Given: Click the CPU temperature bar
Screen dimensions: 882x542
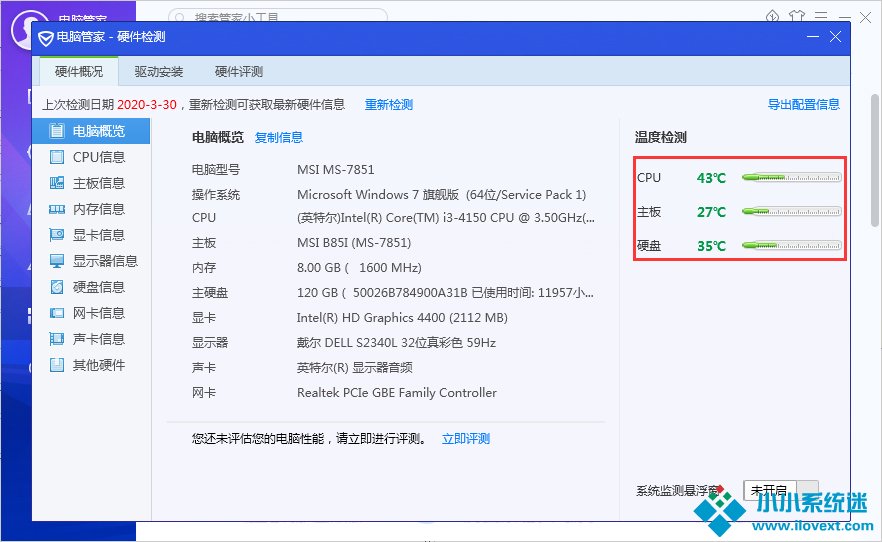Looking at the screenshot, I should (x=791, y=178).
